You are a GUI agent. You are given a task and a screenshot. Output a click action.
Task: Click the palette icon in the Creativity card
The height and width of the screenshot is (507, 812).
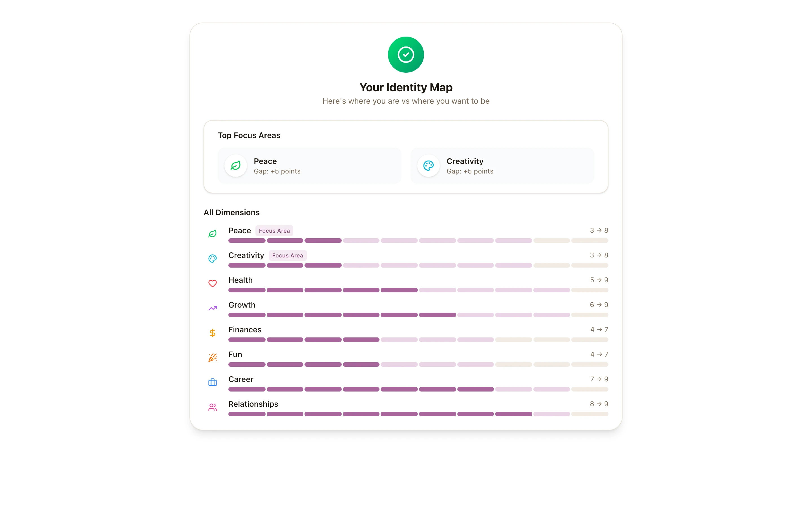tap(429, 166)
